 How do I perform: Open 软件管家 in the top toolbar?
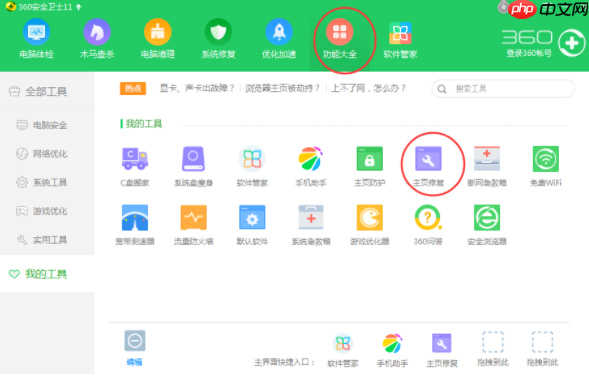click(x=400, y=39)
